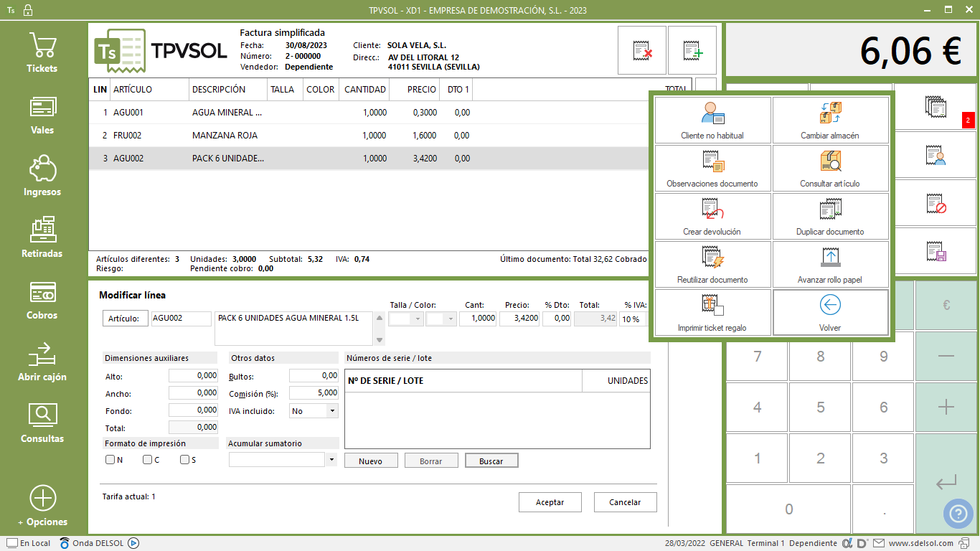Choose Crear devolución from options menu
This screenshot has width=980, height=551.
(712, 217)
